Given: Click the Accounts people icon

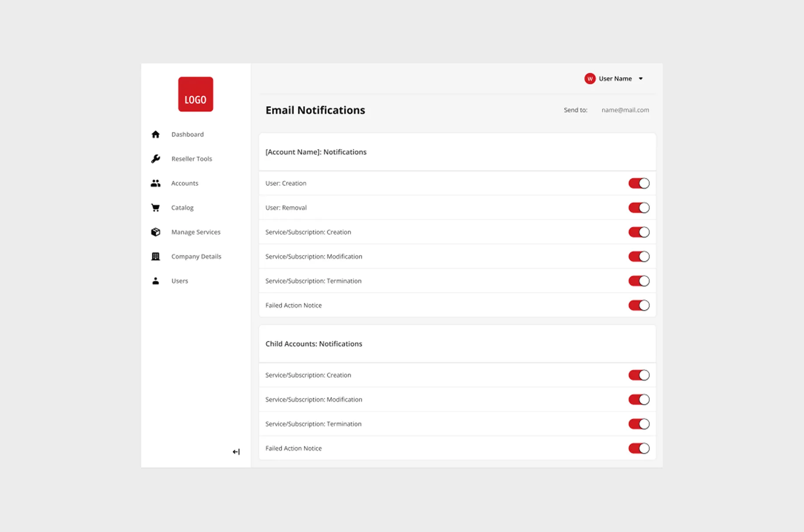Looking at the screenshot, I should 155,183.
